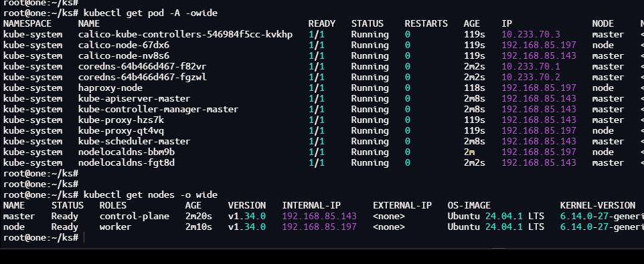Click the yellow 2m age value
The width and height of the screenshot is (644, 264).
pos(469,152)
